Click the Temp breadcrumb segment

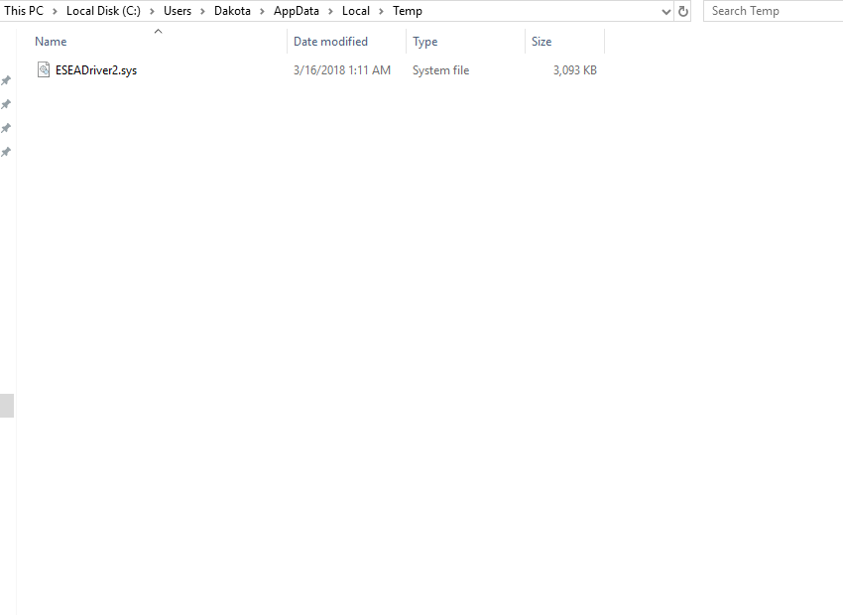[408, 11]
